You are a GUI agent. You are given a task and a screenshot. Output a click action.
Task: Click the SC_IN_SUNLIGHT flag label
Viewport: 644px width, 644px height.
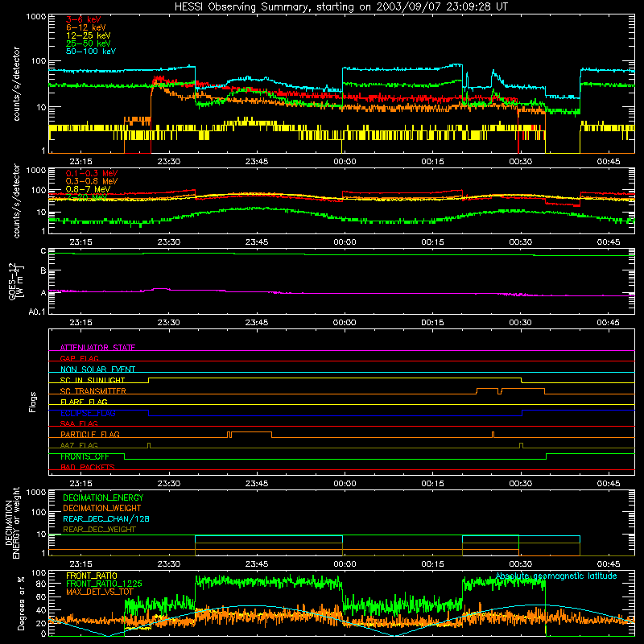pos(93,380)
